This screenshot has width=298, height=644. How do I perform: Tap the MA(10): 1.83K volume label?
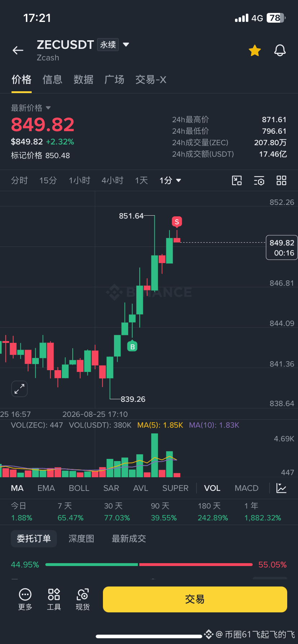(214, 425)
